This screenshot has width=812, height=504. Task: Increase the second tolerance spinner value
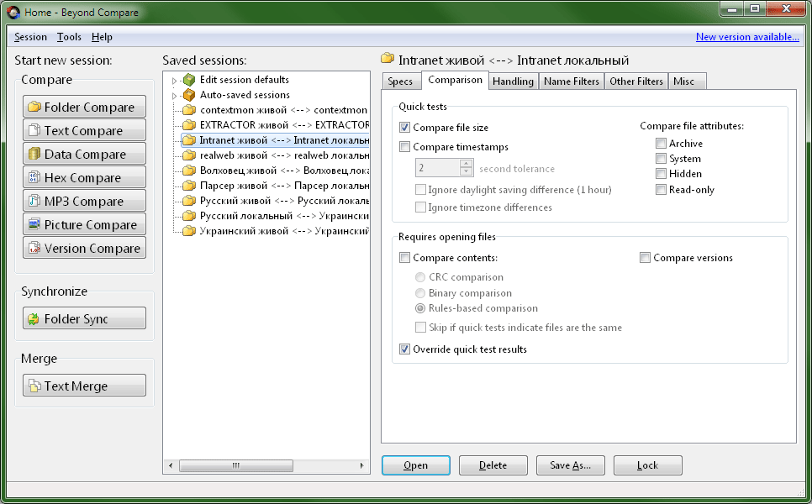(x=466, y=164)
